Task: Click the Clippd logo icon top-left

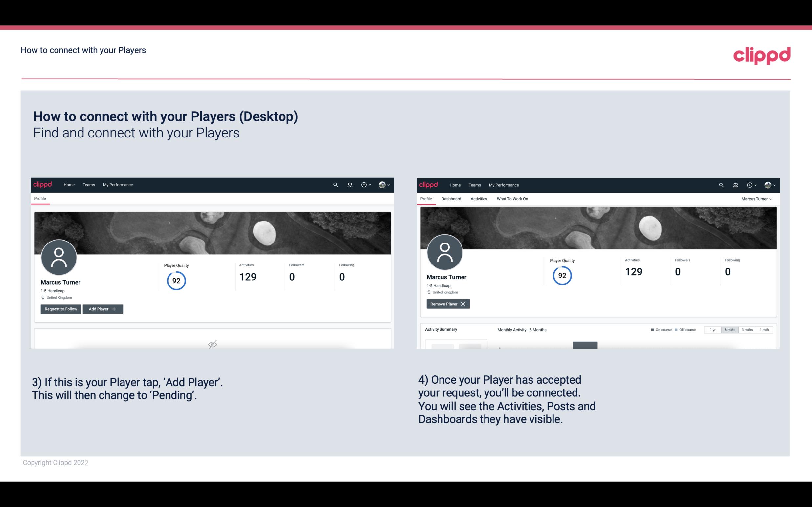Action: (43, 184)
